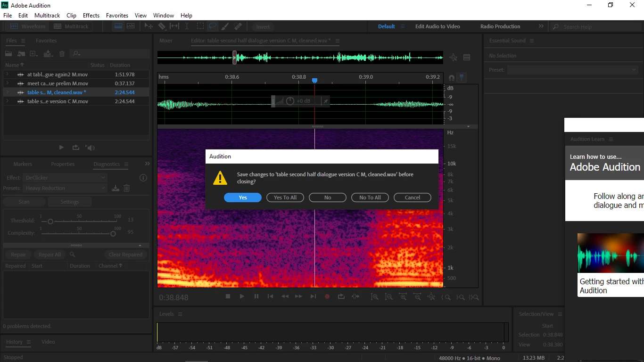Select the Slip tool in toolbar
This screenshot has height=362, width=644.
(174, 26)
